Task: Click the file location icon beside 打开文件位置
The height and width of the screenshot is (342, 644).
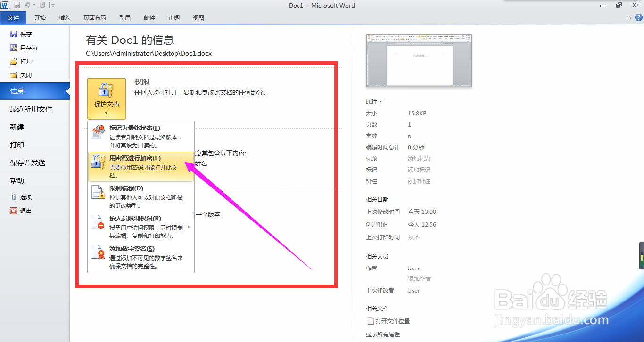Action: (x=370, y=321)
